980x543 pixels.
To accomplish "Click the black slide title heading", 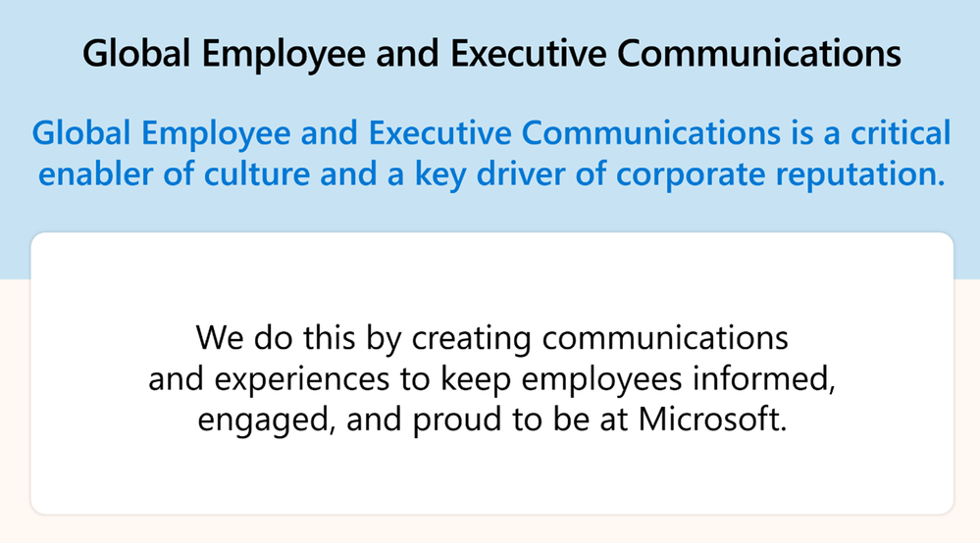I will (x=491, y=54).
